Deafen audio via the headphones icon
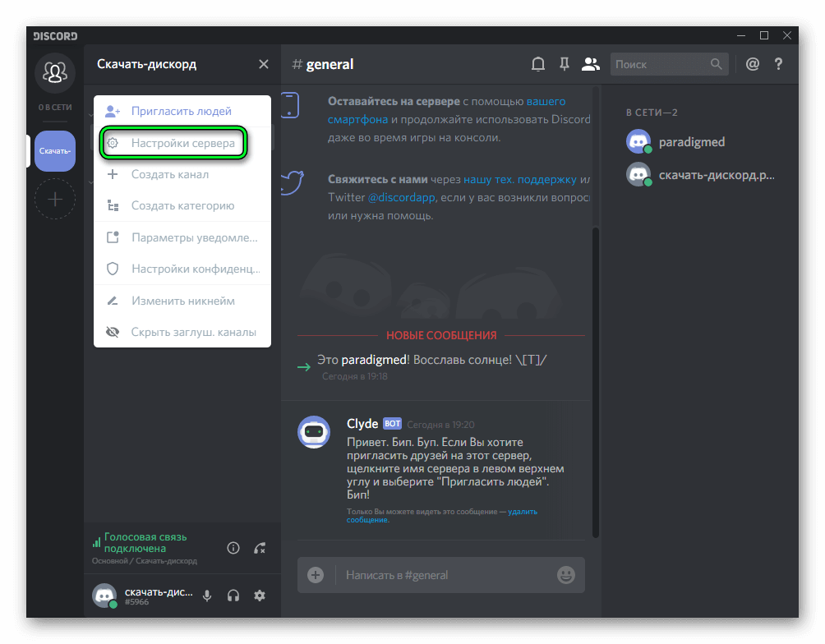Image resolution: width=825 pixels, height=644 pixels. pos(233,596)
